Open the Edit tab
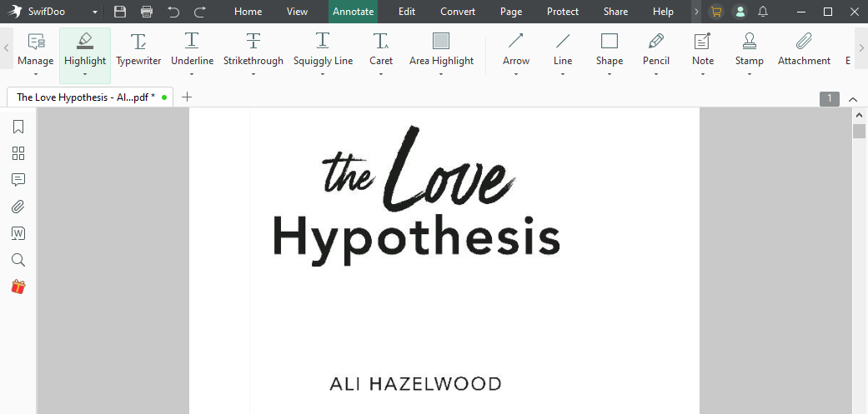The height and width of the screenshot is (414, 868). point(407,12)
